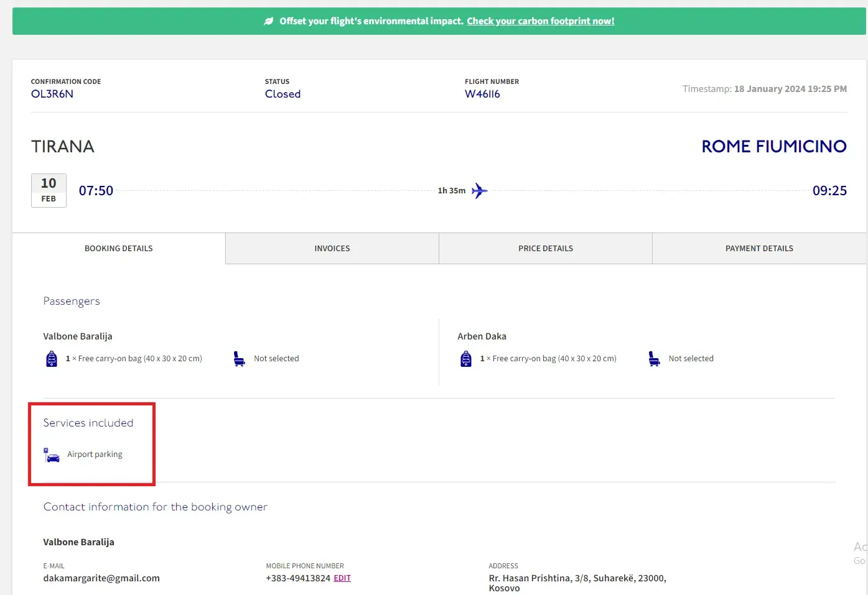
Task: Click Arben Daka's carry-on bag icon
Action: [x=466, y=359]
